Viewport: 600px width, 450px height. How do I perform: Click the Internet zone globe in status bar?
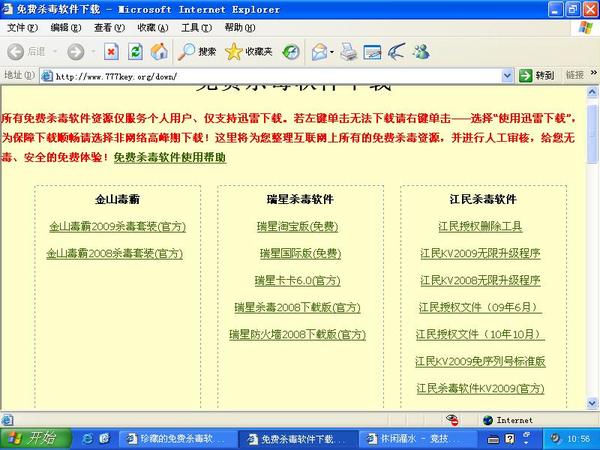(x=488, y=420)
